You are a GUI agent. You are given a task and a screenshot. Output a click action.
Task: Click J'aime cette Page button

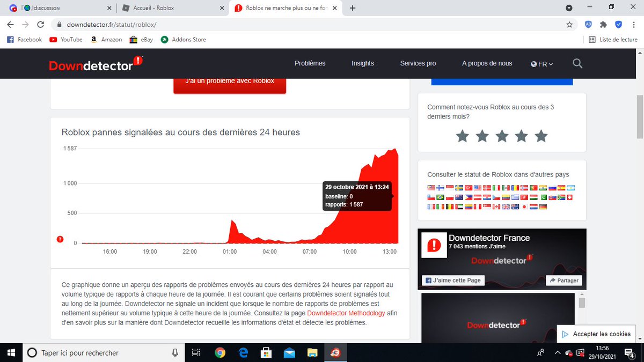[453, 280]
